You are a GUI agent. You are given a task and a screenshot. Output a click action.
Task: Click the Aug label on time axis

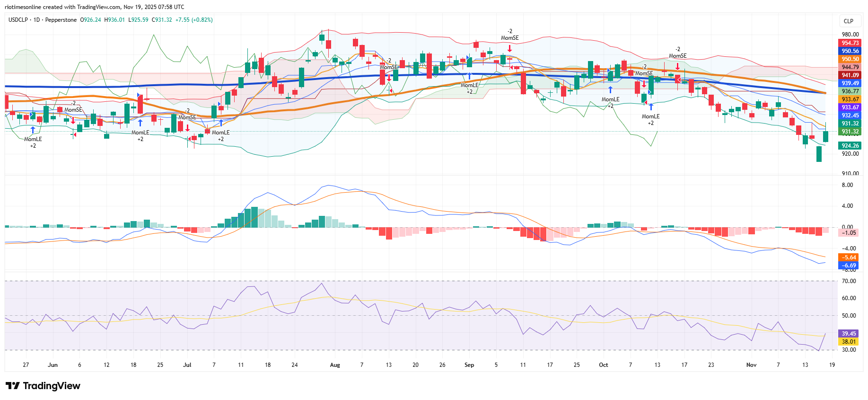(335, 365)
